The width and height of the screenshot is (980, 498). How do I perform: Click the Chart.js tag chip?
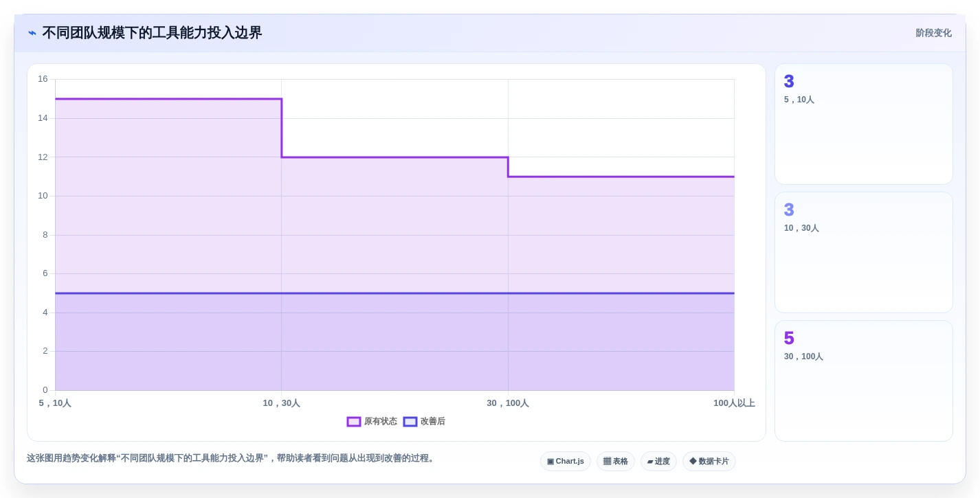[566, 462]
